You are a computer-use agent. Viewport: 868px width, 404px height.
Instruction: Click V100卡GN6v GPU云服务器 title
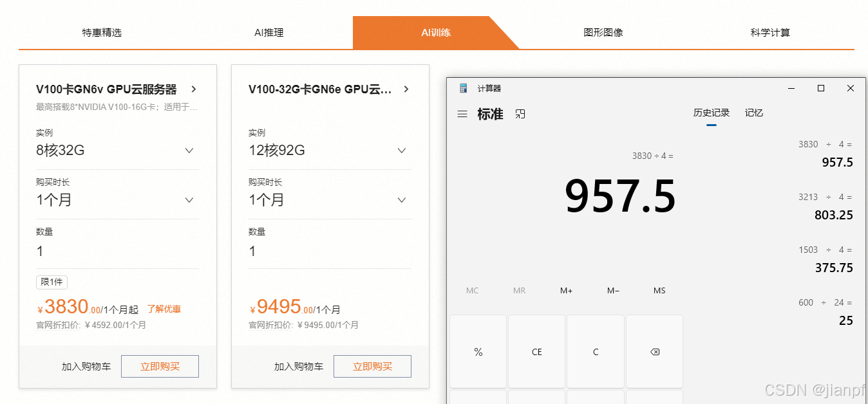[106, 89]
